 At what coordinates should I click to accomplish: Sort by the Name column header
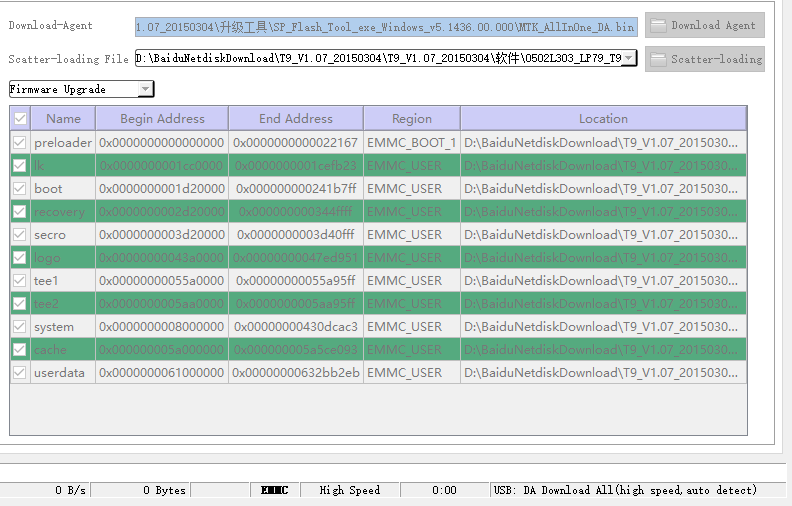tap(63, 119)
